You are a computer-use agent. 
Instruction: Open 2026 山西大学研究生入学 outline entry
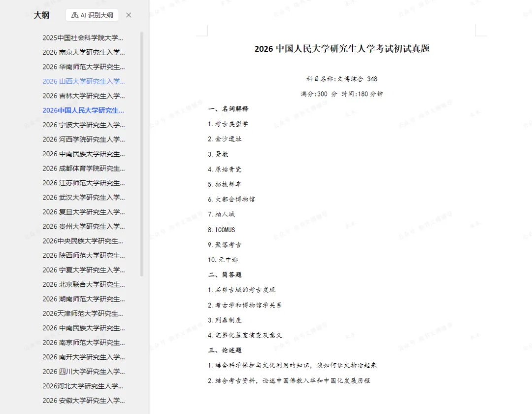pyautogui.click(x=83, y=81)
